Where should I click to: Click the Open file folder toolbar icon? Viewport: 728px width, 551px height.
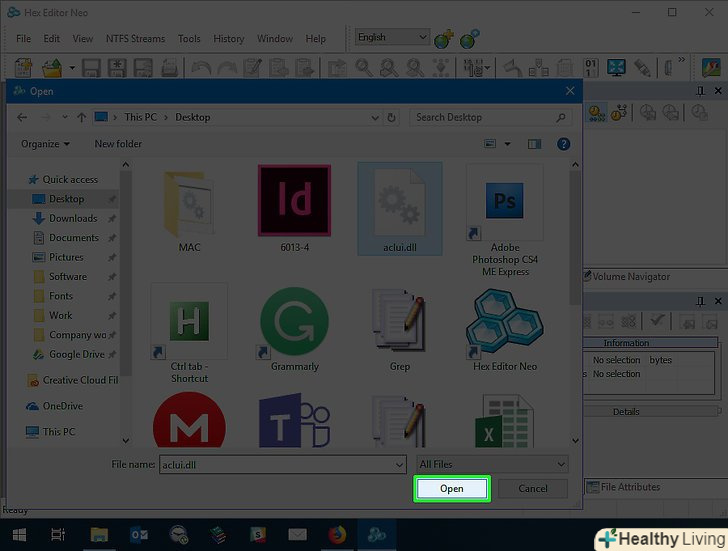(x=52, y=68)
